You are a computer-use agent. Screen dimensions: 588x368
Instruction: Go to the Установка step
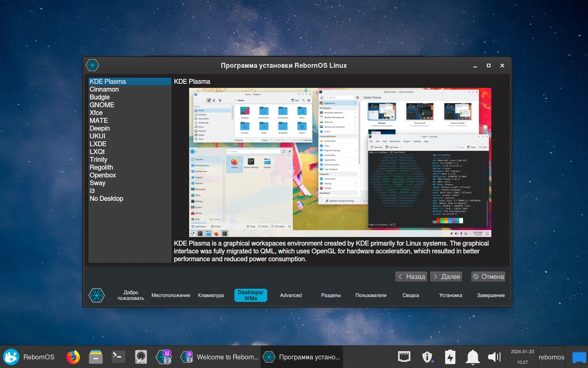451,295
